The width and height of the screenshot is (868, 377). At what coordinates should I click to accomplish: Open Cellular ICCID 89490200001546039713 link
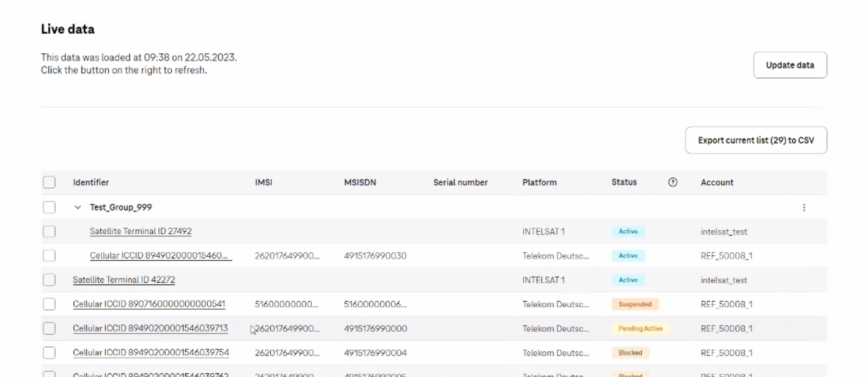point(150,329)
